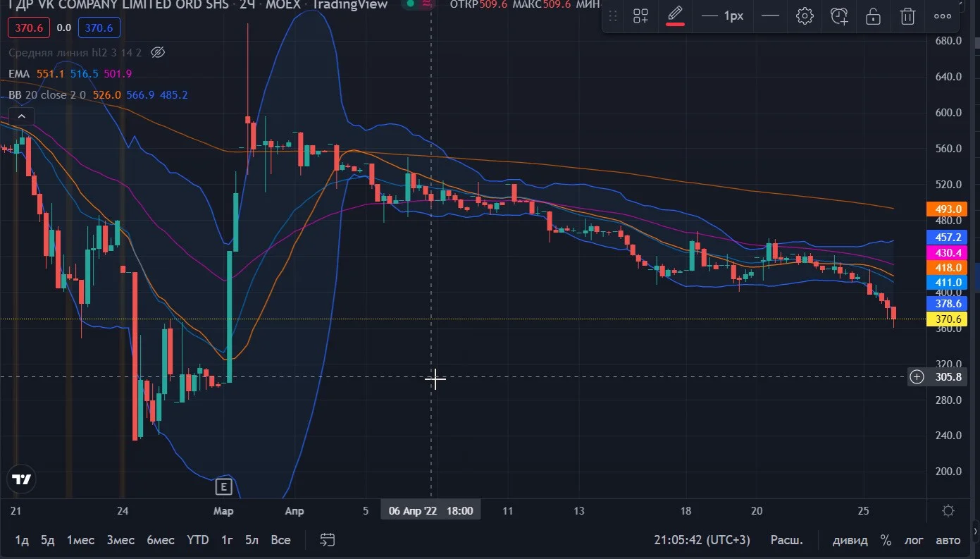Viewport: 980px width, 559px height.
Task: Click the pink wave icon in header
Action: click(427, 4)
